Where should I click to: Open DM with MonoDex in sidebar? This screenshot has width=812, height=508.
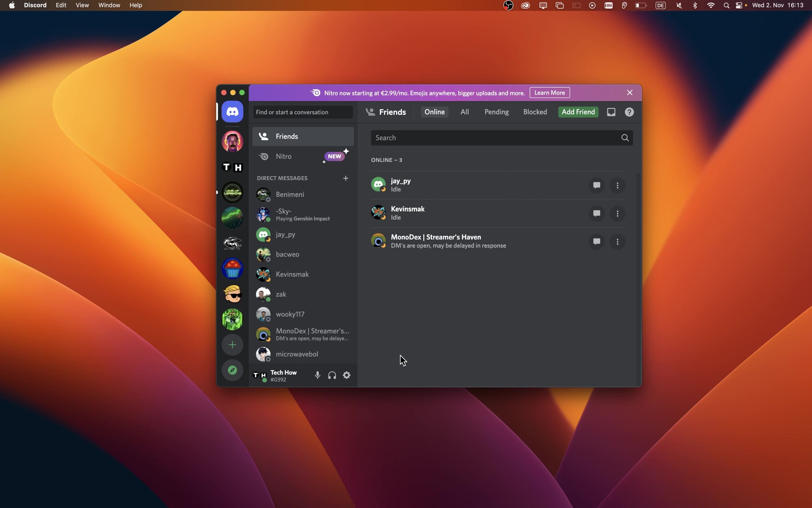pos(303,334)
